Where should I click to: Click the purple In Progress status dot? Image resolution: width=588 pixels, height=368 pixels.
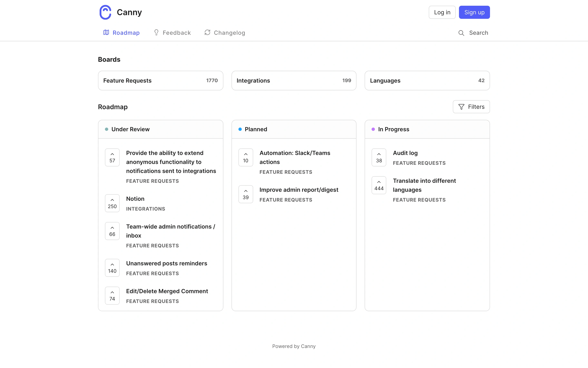[373, 129]
